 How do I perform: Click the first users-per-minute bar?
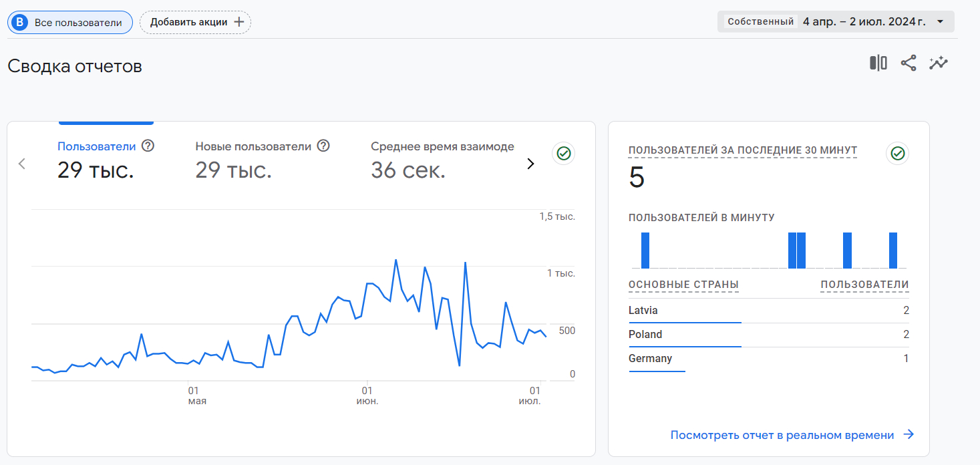pyautogui.click(x=645, y=251)
